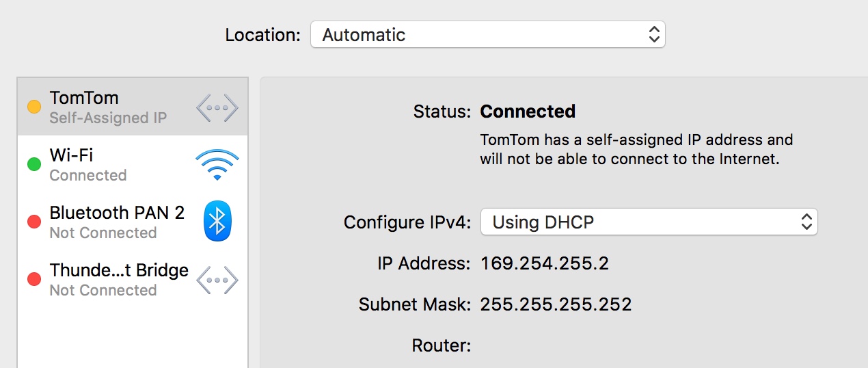Click the arrows on the Using DHCP selector
Screen dimensions: 868x368
[x=806, y=222]
